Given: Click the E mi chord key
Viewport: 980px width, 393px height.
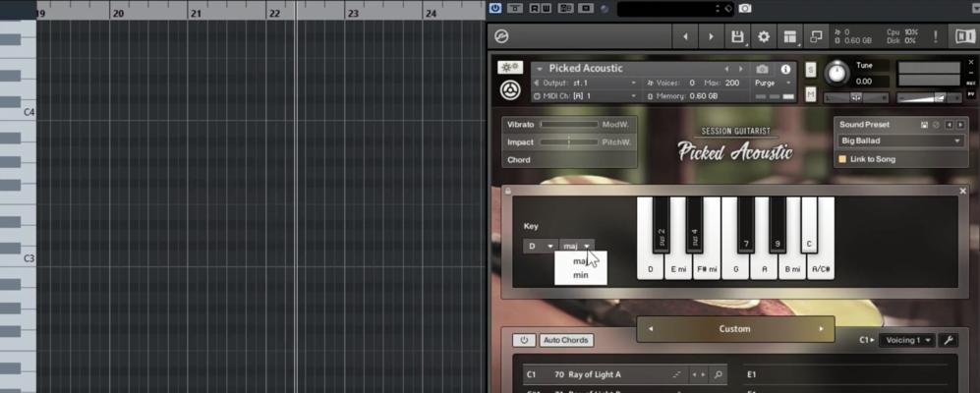Looking at the screenshot, I should [x=678, y=268].
